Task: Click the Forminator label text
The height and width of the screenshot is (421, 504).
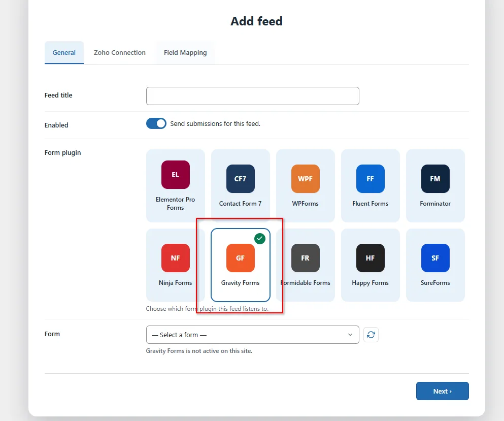Action: (435, 204)
